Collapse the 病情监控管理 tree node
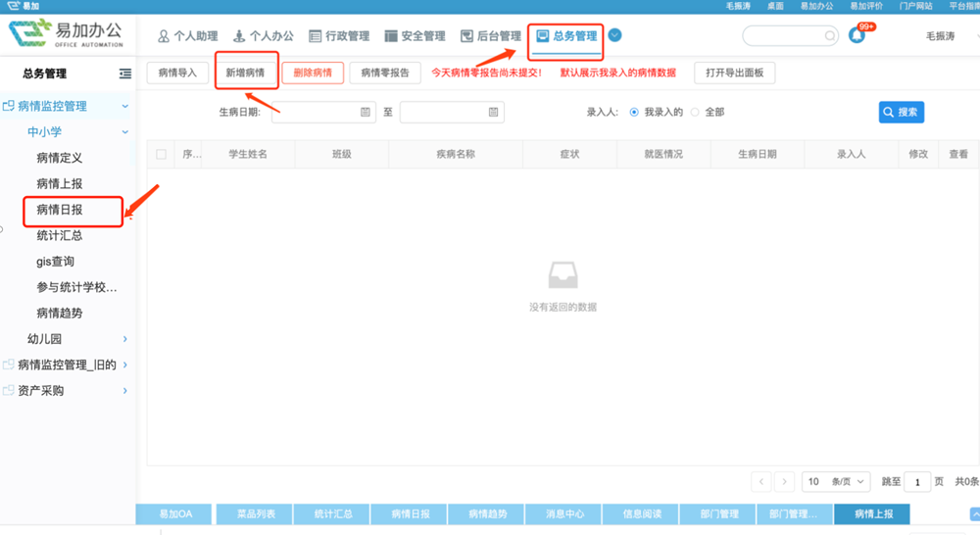 (x=125, y=106)
